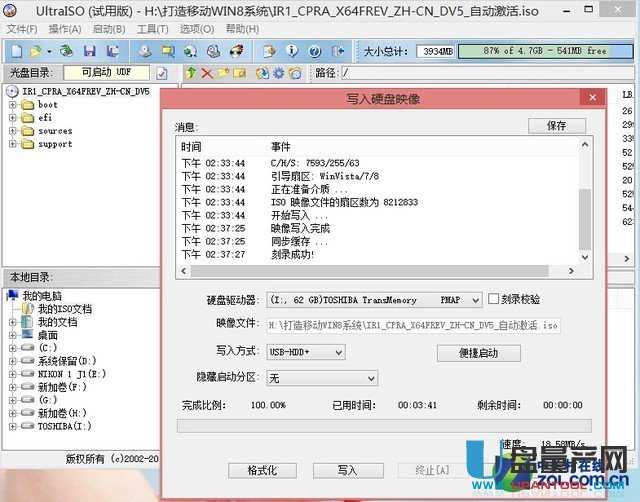Viewport: 640px width, 502px height.
Task: Click the 路径 path field
Action: coord(488,73)
